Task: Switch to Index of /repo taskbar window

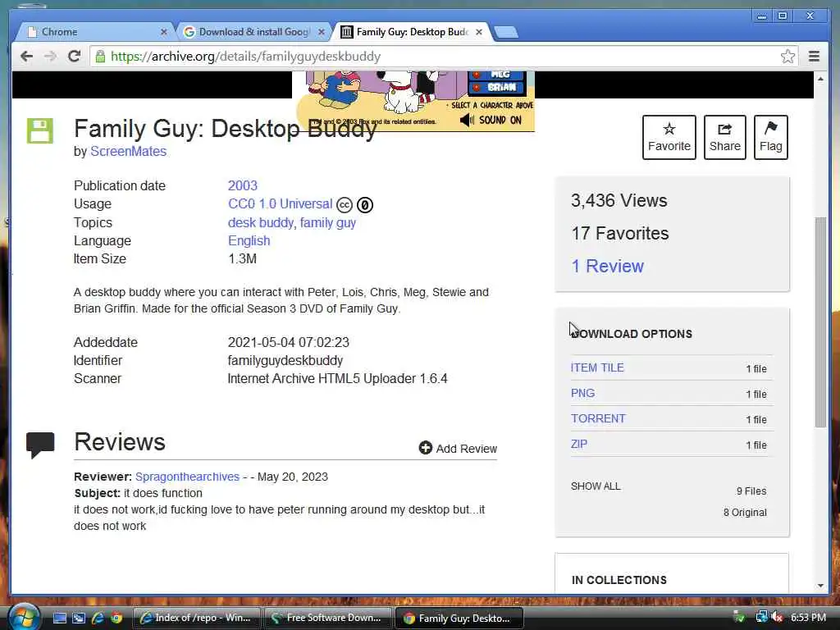Action: (x=196, y=618)
